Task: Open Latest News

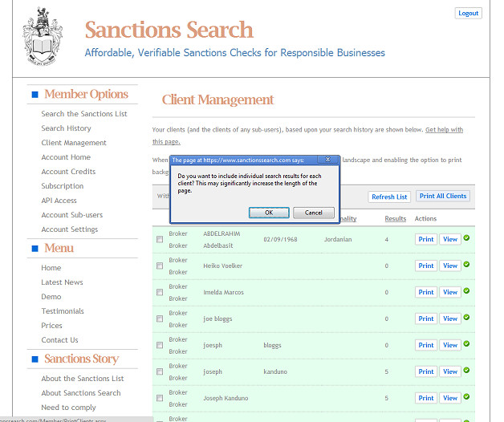Action: [x=62, y=282]
